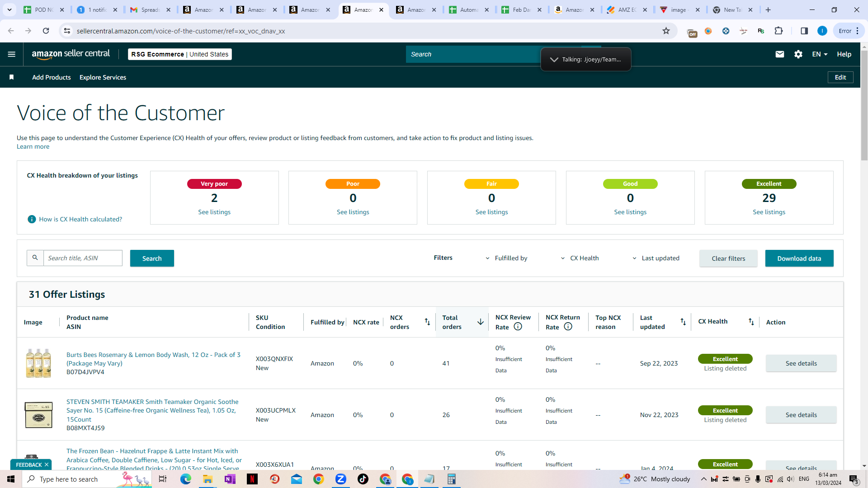The image size is (868, 488).
Task: Sort by CX Health arrows
Action: coord(751,322)
